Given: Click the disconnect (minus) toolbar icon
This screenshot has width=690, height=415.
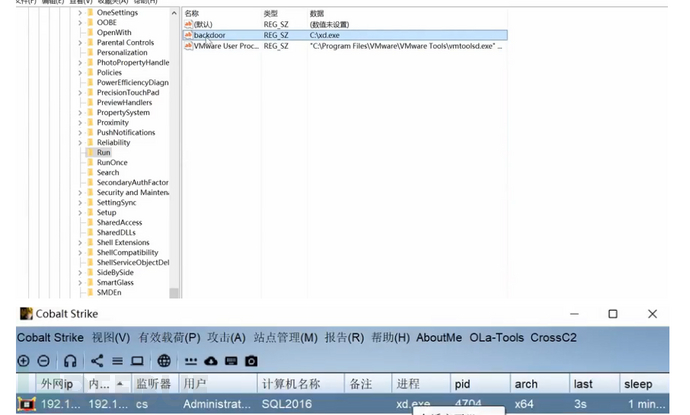Looking at the screenshot, I should coord(44,361).
